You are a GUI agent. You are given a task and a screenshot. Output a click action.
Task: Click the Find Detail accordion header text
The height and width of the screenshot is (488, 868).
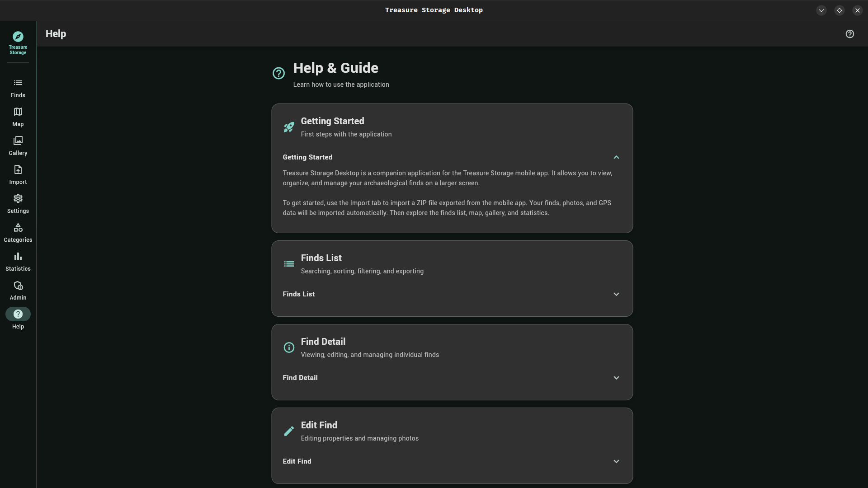300,378
